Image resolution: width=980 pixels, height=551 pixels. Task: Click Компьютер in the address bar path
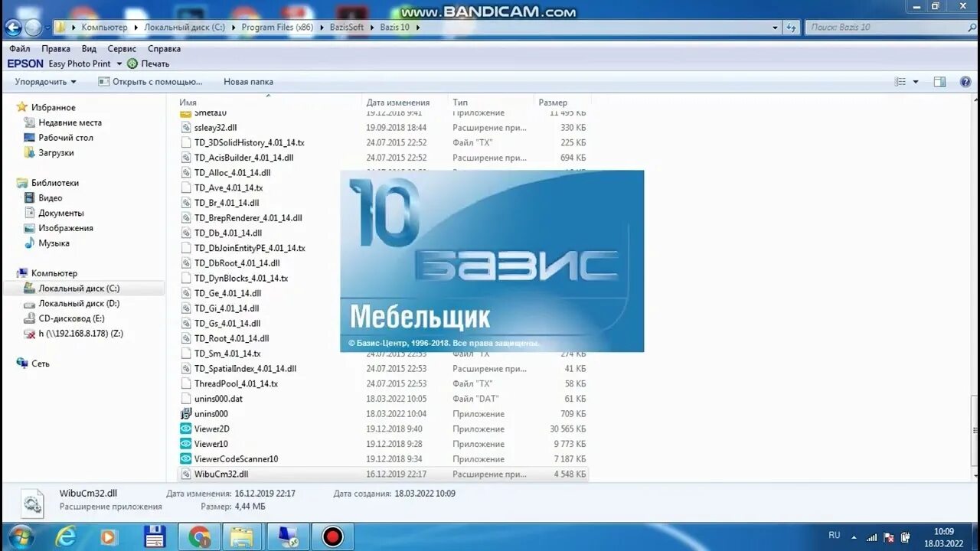coord(104,28)
